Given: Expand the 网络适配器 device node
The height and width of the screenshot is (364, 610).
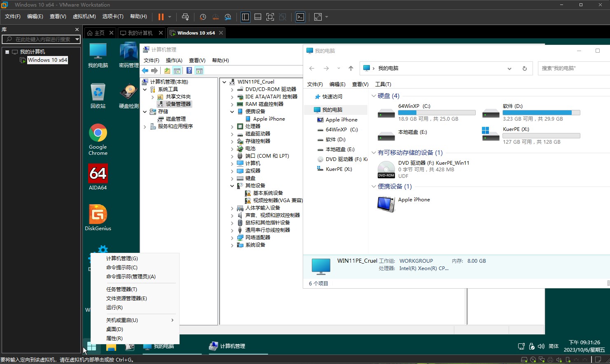Looking at the screenshot, I should coord(232,238).
